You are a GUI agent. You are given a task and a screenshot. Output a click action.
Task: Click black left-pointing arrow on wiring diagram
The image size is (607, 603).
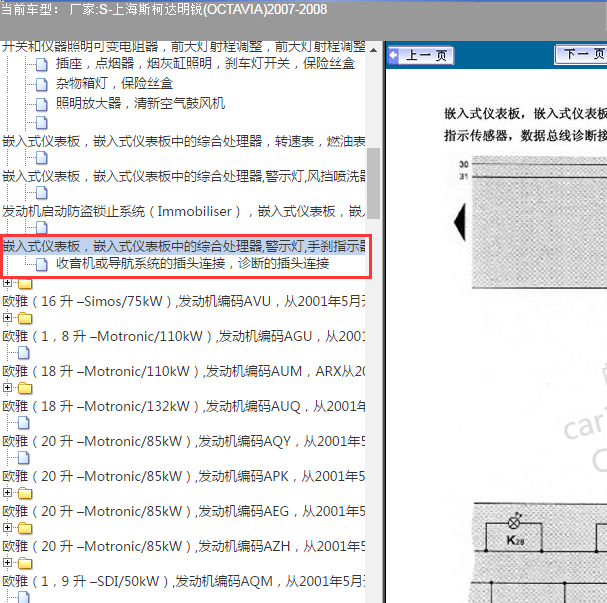click(460, 222)
